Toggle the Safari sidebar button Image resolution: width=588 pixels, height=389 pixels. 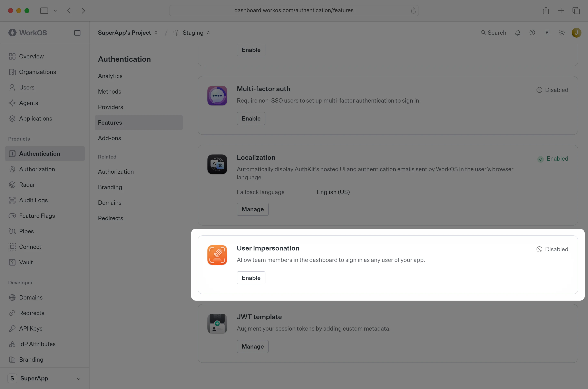(44, 11)
